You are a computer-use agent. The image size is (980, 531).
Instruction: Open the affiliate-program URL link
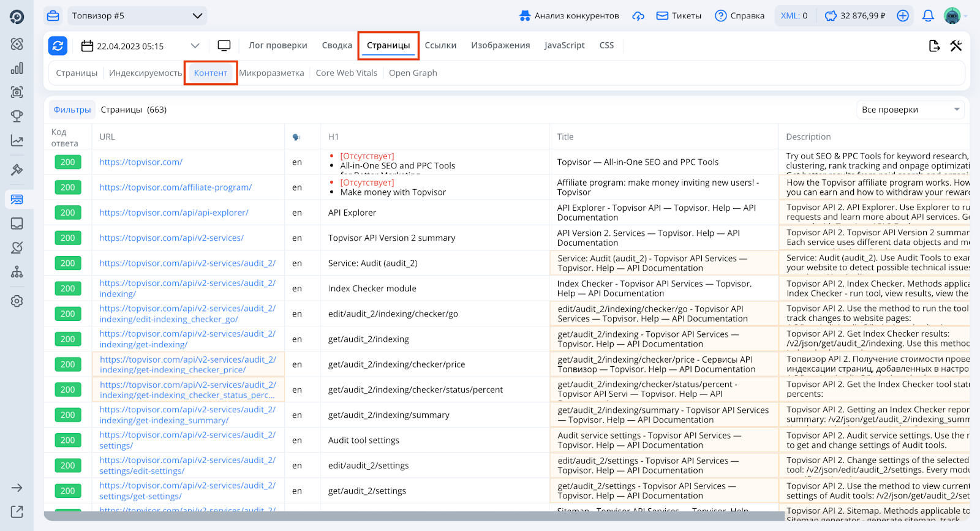click(176, 187)
